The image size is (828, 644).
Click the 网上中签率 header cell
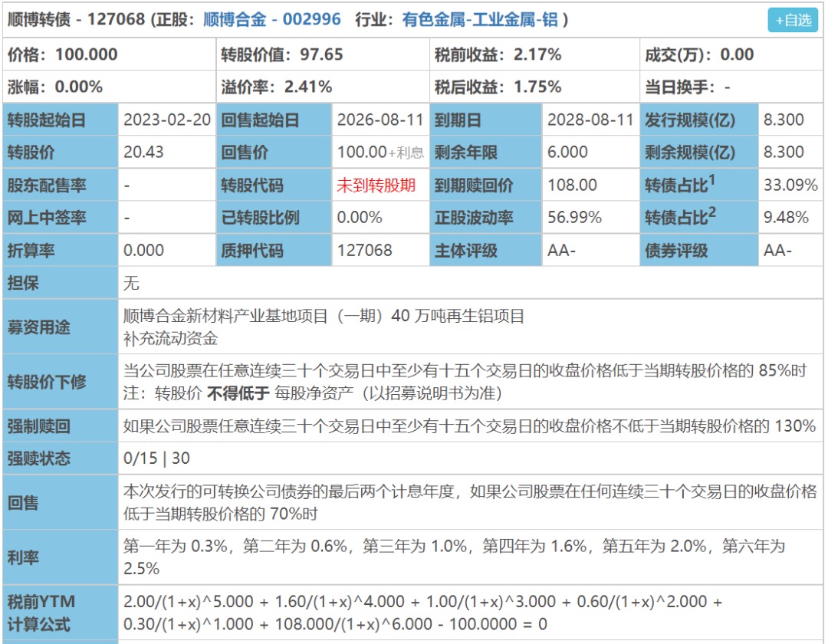(x=61, y=218)
